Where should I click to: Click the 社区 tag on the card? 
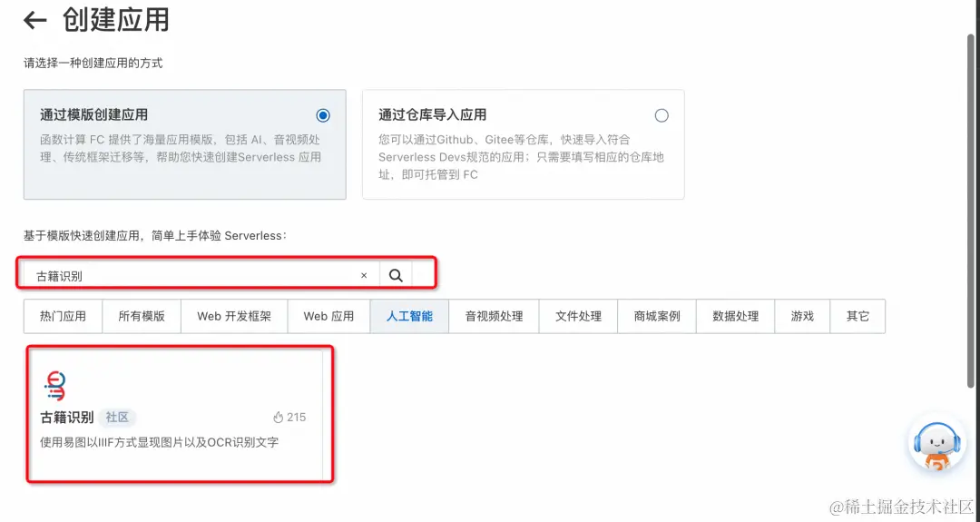(117, 417)
